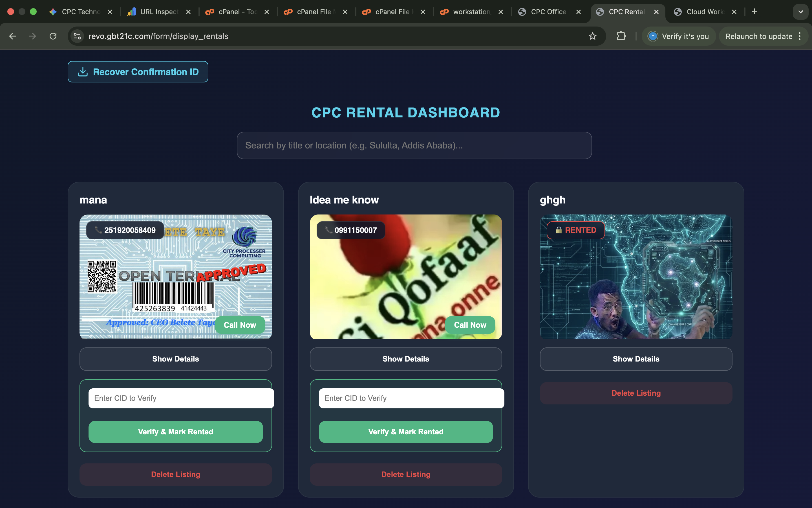This screenshot has height=508, width=812.
Task: Open a new tab with plus icon
Action: pos(754,11)
